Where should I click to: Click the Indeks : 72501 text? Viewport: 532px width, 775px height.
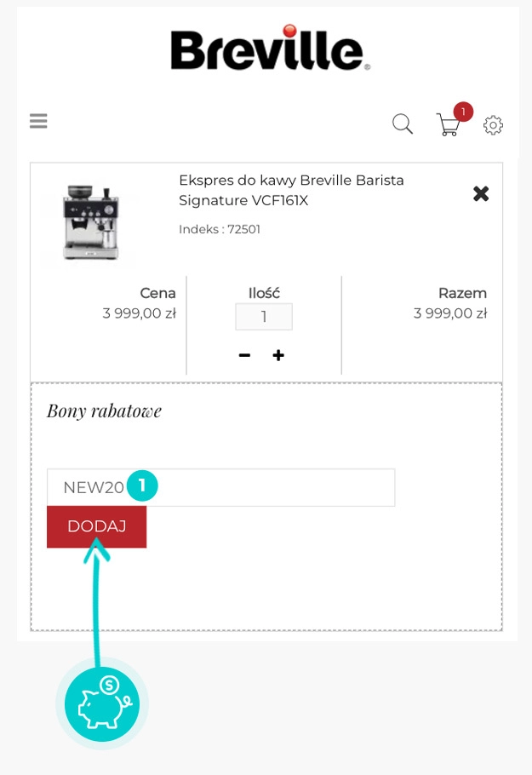(x=220, y=229)
